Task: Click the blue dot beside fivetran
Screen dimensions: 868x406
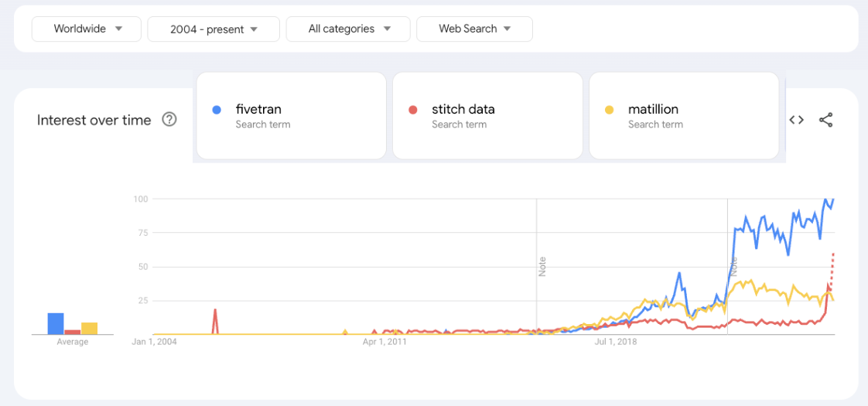Action: click(217, 110)
